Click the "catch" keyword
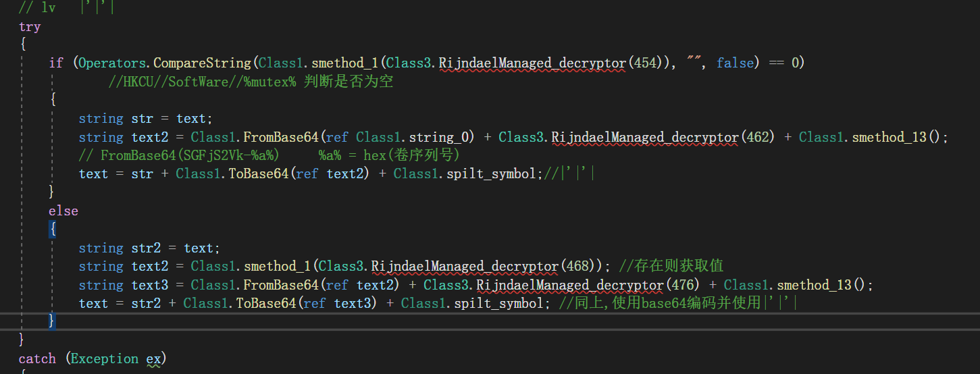 (x=37, y=358)
